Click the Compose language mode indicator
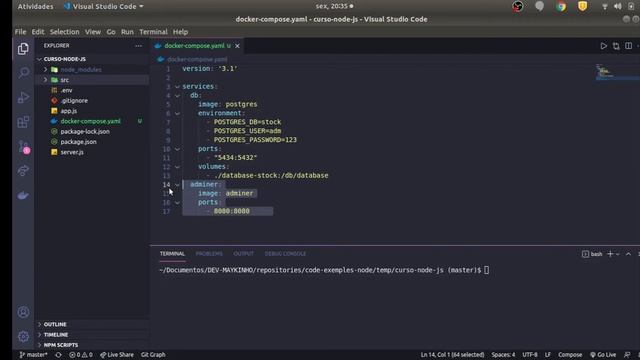Image resolution: width=640 pixels, height=360 pixels. click(x=570, y=355)
